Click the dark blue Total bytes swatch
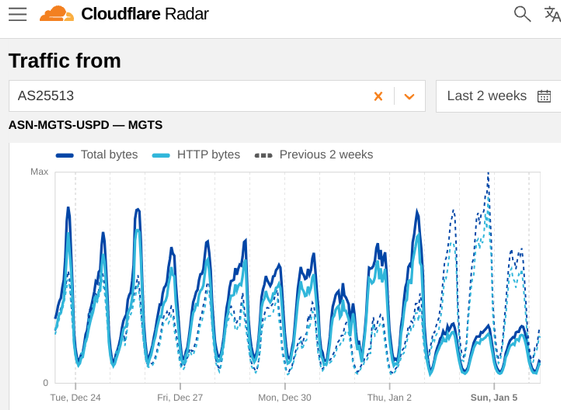Screen dimensions: 561x410 point(65,156)
